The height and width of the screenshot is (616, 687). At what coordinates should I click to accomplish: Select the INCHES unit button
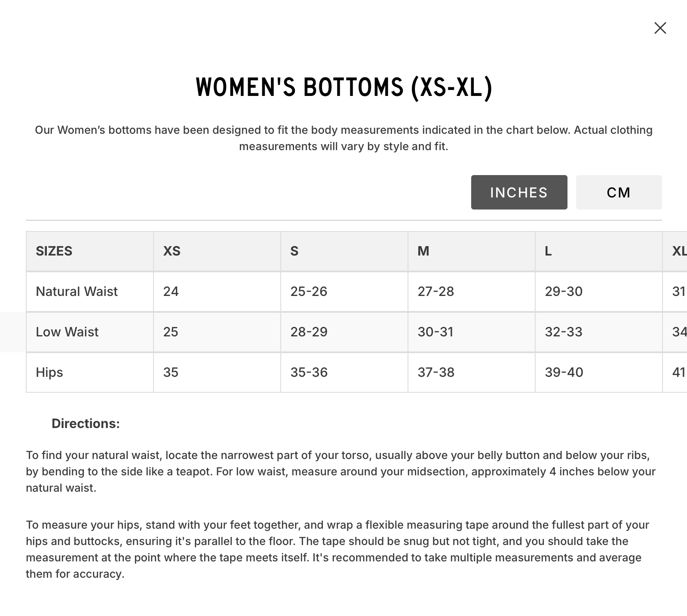pos(519,192)
